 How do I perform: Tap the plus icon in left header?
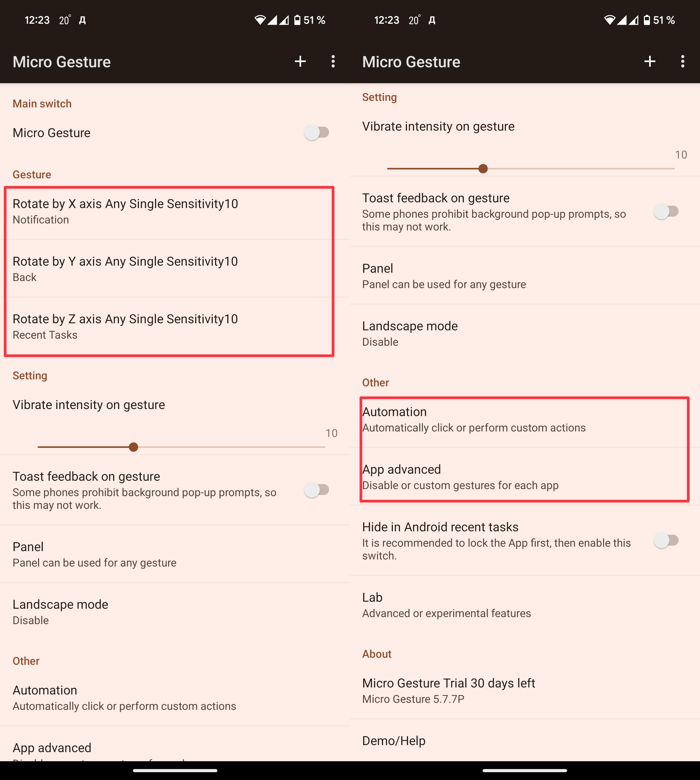tap(300, 62)
